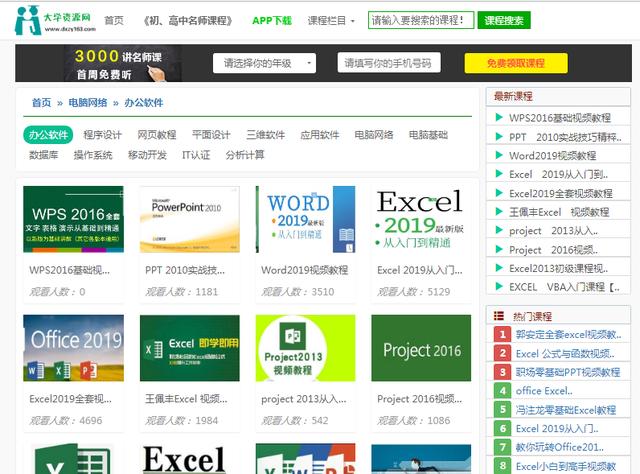Open the Word 2019 course thumbnail

coord(305,219)
